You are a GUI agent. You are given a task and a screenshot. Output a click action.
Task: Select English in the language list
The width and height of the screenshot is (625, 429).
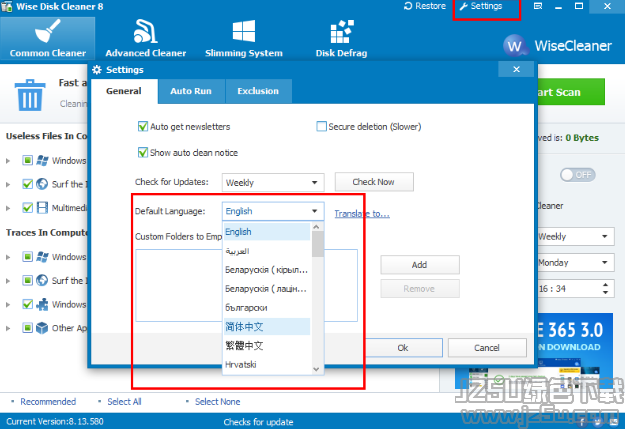coord(267,232)
